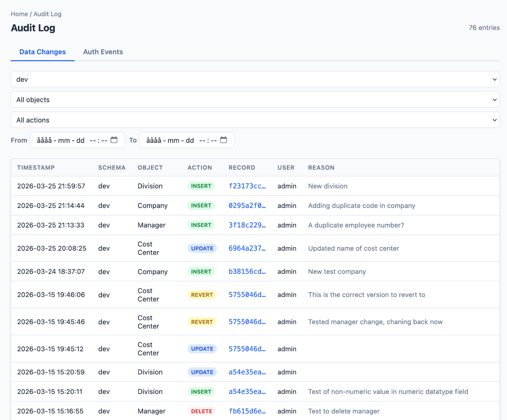The height and width of the screenshot is (420, 507).
Task: Click the reason 'Test to delete manager'
Action: [x=344, y=411]
